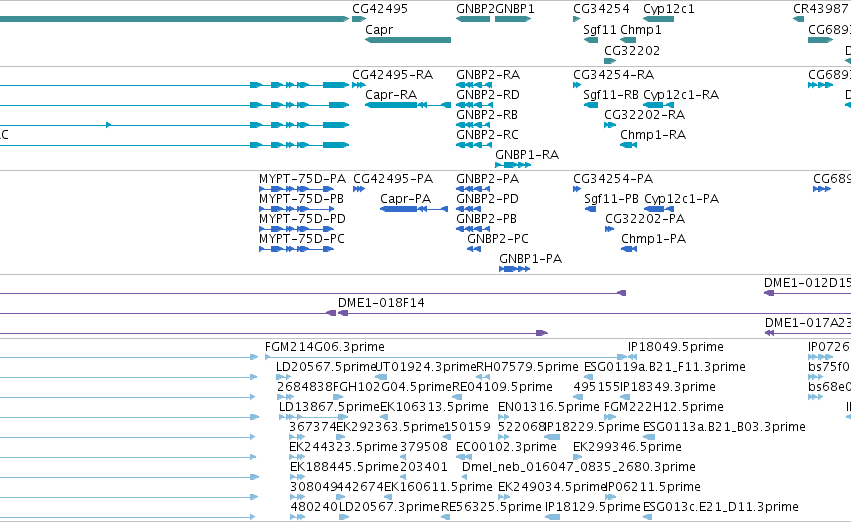Select the RH07579.5prime EST label
Viewport: 851px width, 522px height.
coord(527,367)
